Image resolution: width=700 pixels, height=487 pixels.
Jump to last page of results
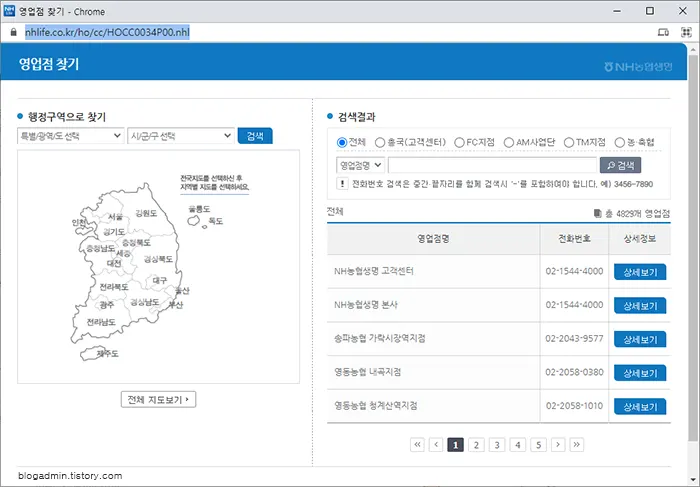(577, 445)
